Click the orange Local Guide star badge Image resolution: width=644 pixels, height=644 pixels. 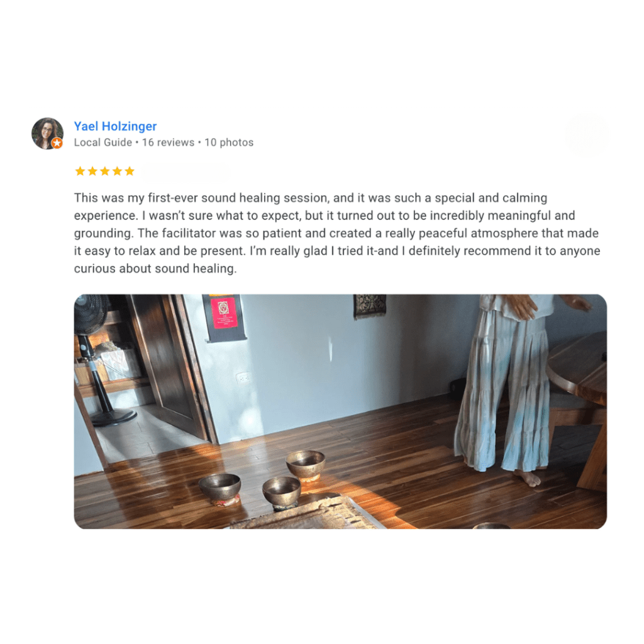coord(57,143)
